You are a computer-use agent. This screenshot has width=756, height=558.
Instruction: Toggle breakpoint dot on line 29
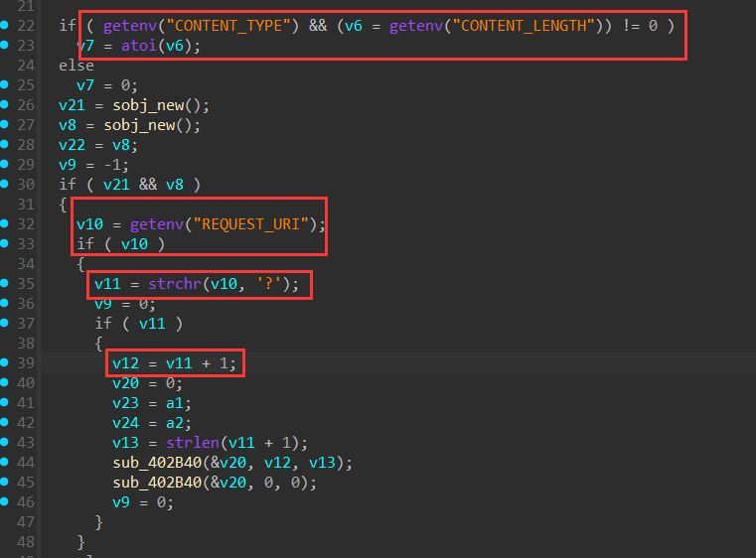pos(4,164)
